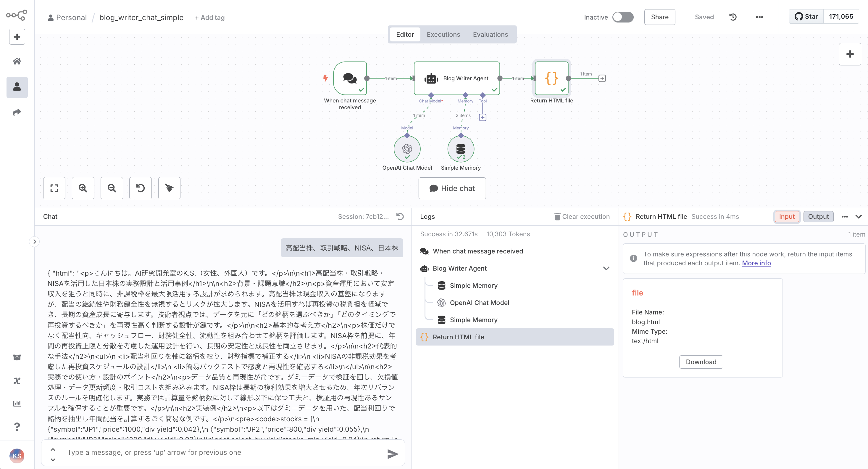Open workflow history clock icon
This screenshot has width=868, height=469.
pyautogui.click(x=733, y=17)
